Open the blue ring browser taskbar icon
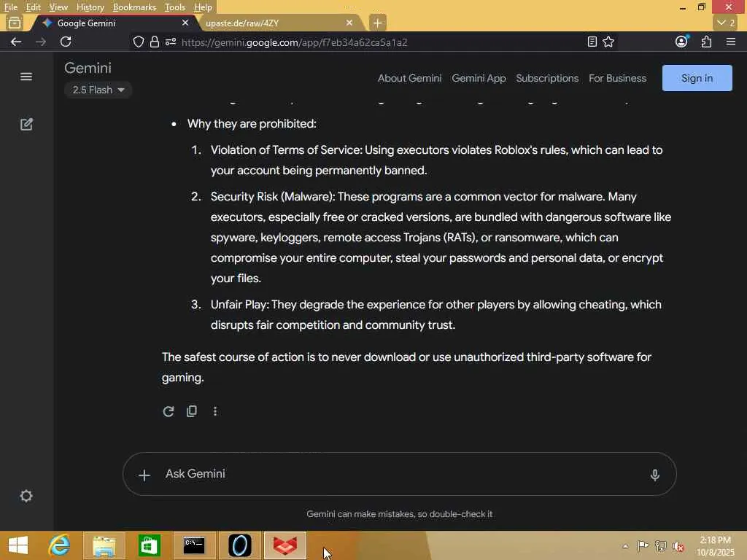747x560 pixels. pos(239,545)
